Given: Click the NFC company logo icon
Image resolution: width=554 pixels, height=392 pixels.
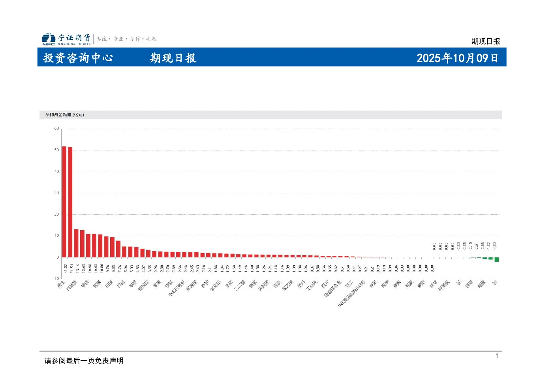Looking at the screenshot, I should (x=49, y=39).
